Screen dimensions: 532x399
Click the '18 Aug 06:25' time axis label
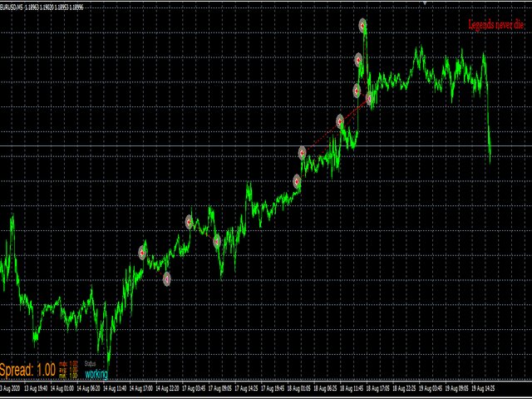point(326,388)
